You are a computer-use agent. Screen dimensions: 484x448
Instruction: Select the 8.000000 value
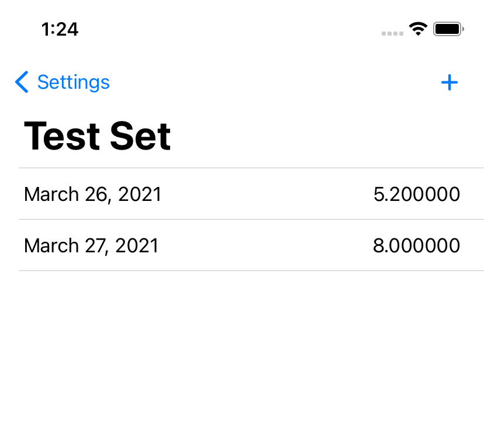point(416,245)
